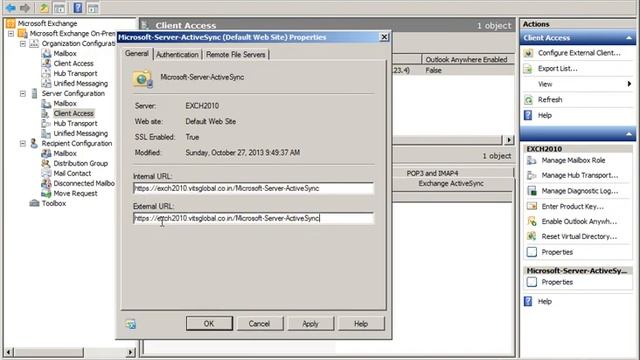
Task: Click the External URL text field
Action: [253, 218]
